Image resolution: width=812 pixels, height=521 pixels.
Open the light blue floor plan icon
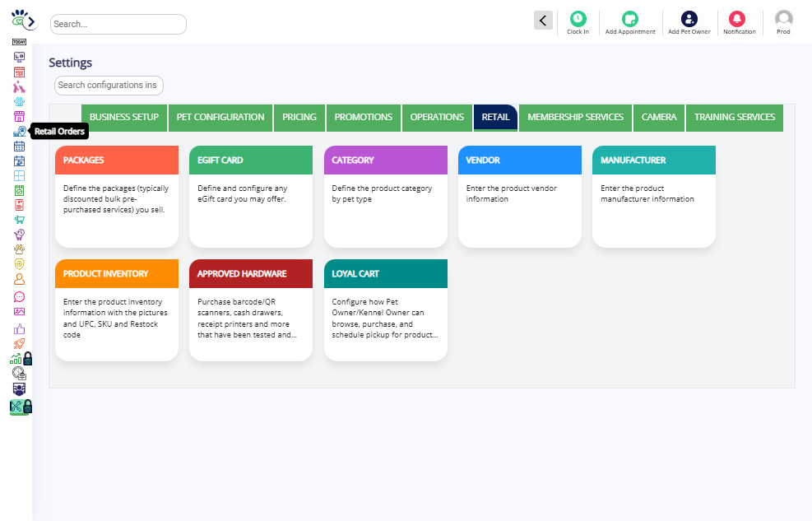click(19, 175)
